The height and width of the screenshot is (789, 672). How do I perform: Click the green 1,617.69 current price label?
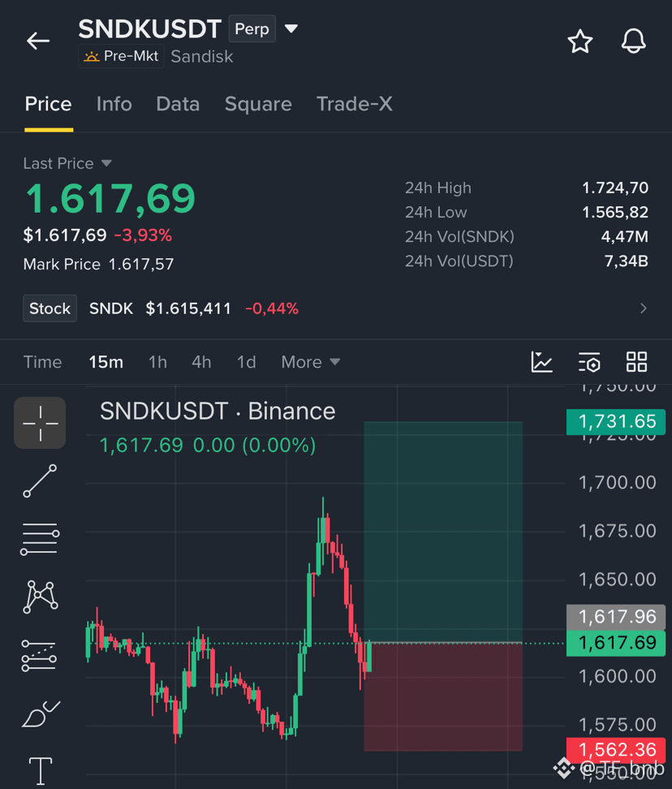616,643
